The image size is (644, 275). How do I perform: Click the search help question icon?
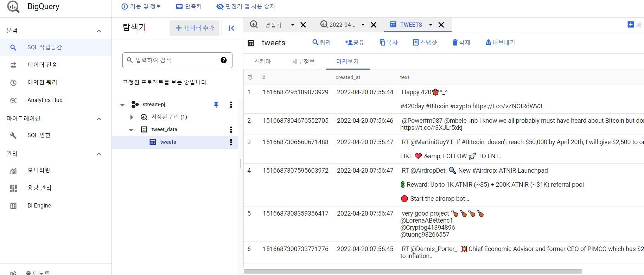point(224,60)
